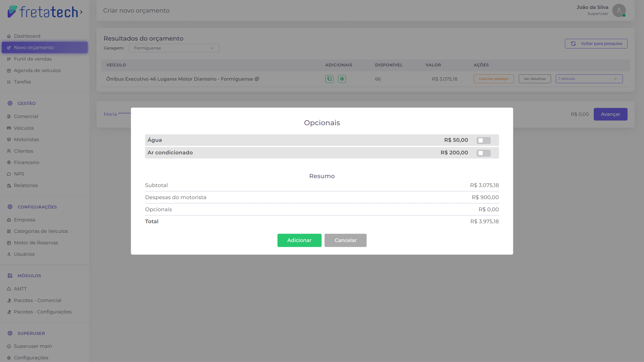Click the Dashboard home icon
Image resolution: width=644 pixels, height=362 pixels.
(9, 36)
